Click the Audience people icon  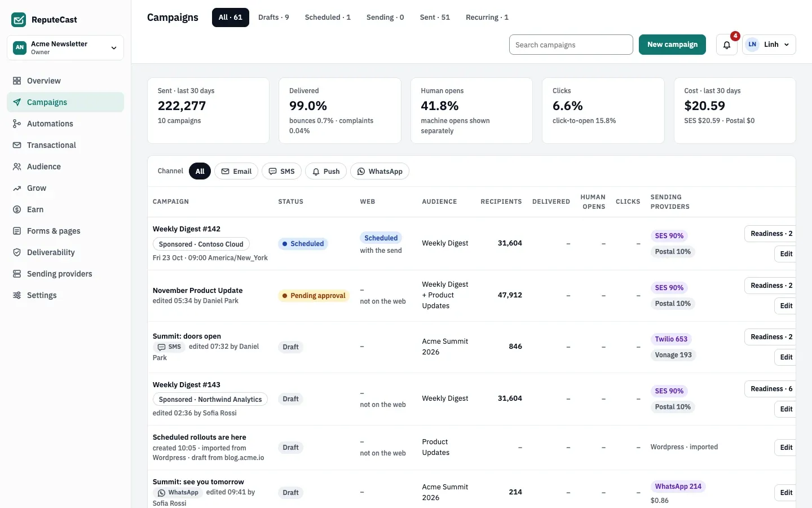(17, 167)
